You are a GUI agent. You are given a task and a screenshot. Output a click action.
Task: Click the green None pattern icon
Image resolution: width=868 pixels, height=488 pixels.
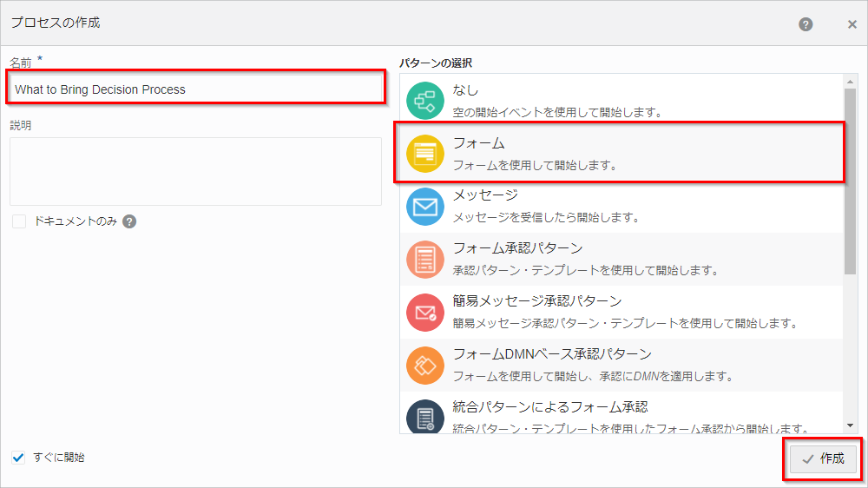click(x=424, y=101)
